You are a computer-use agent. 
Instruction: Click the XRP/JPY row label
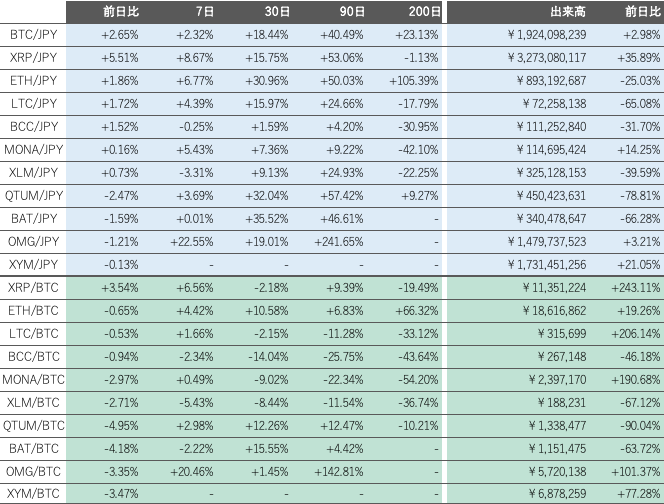click(x=33, y=57)
